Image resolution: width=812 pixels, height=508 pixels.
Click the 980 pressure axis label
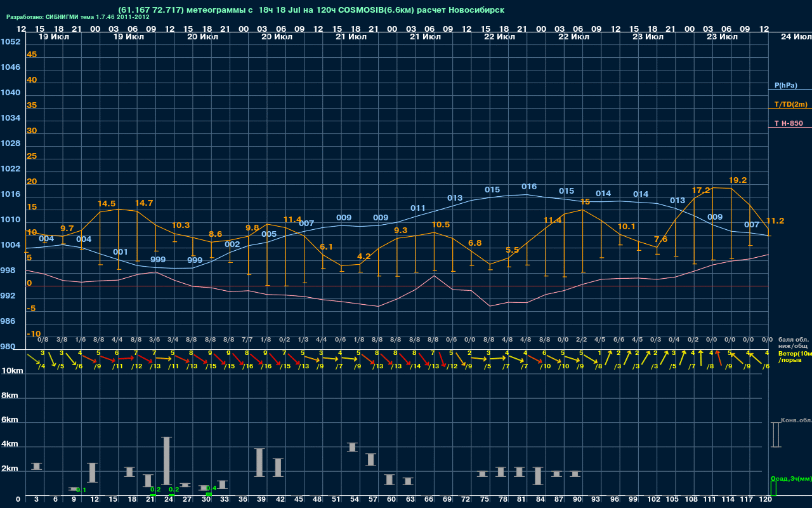point(8,347)
